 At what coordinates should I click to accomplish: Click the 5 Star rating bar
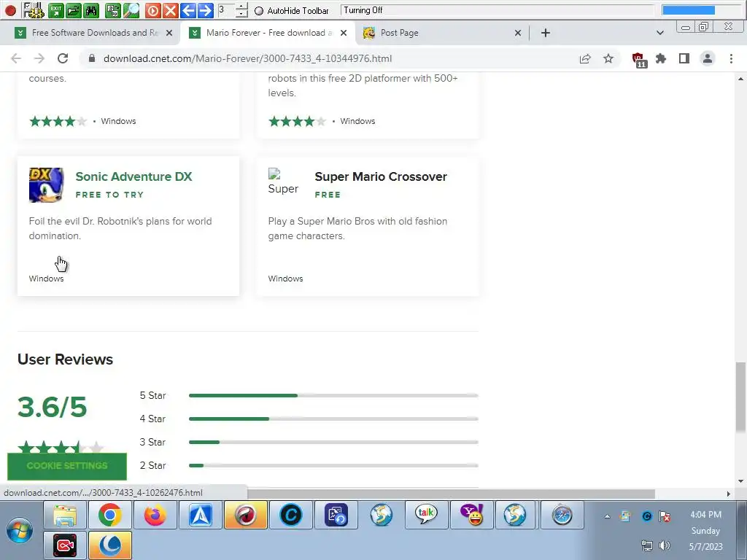tap(333, 396)
